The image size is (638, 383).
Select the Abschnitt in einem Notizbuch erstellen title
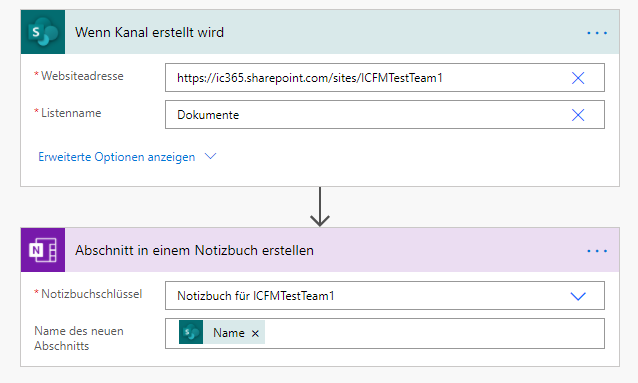[194, 250]
